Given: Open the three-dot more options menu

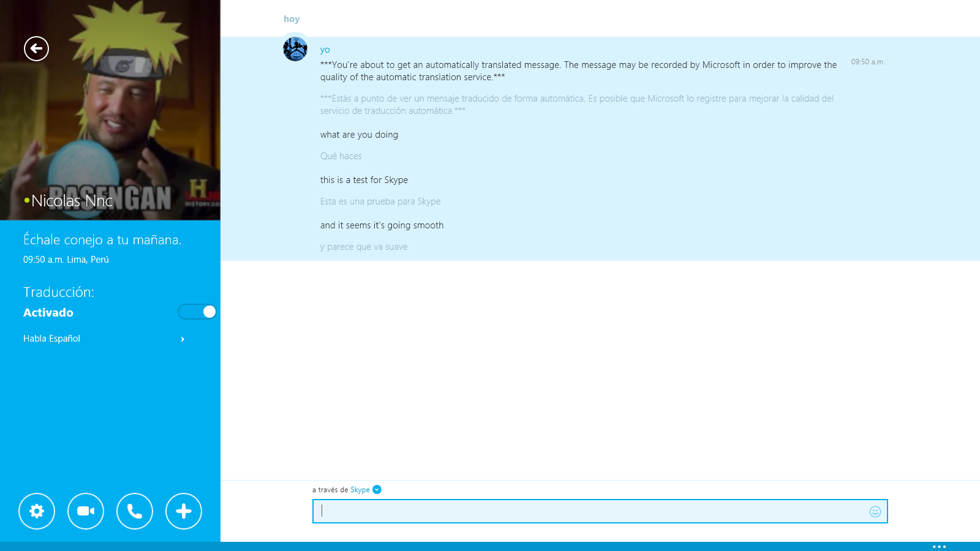Looking at the screenshot, I should (x=940, y=547).
